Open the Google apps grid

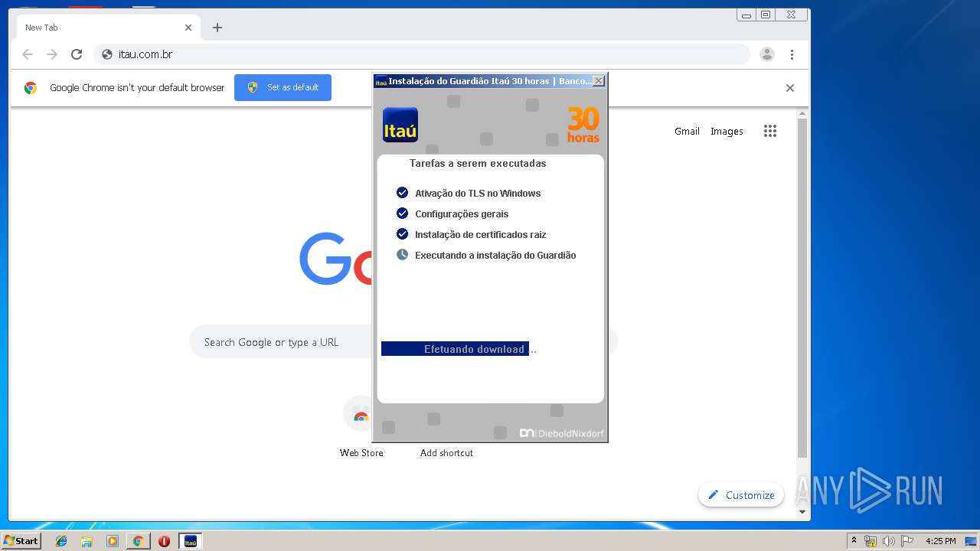tap(770, 131)
